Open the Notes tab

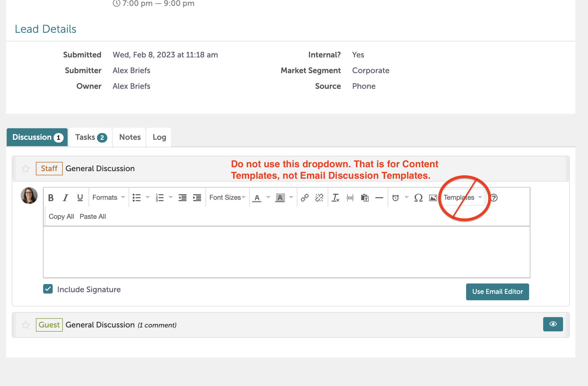(130, 137)
